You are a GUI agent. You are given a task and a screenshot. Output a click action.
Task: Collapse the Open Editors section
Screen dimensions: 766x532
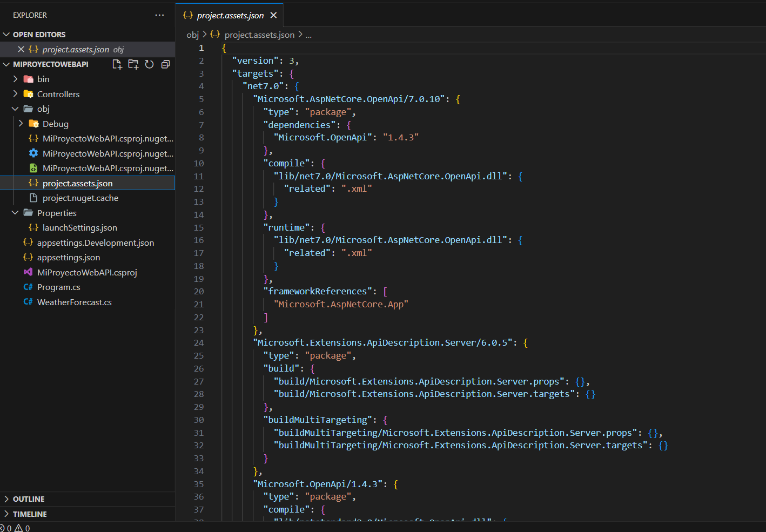[6, 34]
